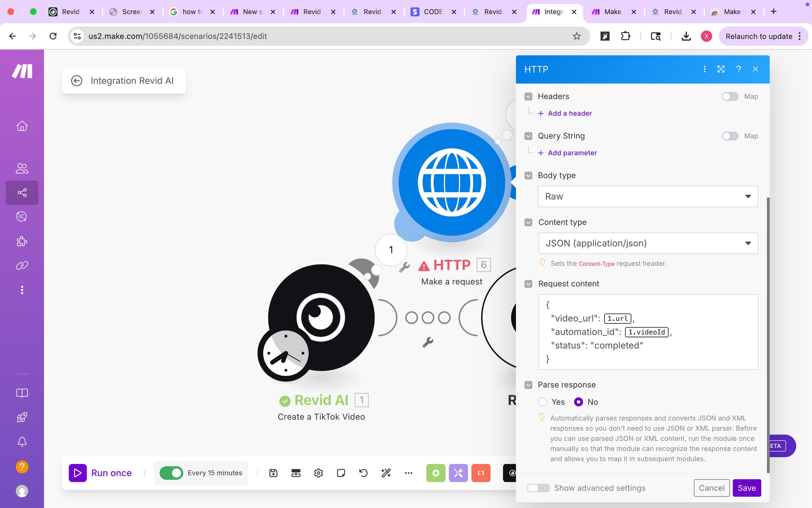Screen dimensions: 812x508
Task: Click the purple Tools icon
Action: pyautogui.click(x=458, y=473)
